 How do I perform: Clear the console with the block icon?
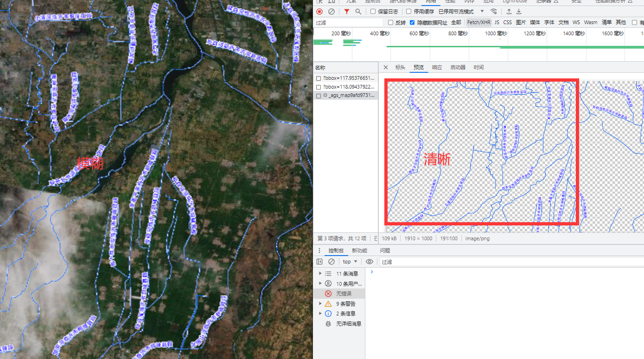(x=331, y=261)
